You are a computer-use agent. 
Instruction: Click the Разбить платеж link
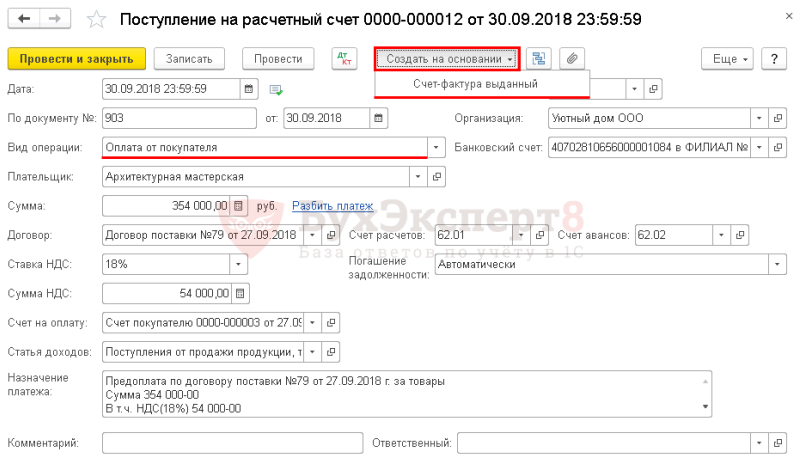(333, 206)
